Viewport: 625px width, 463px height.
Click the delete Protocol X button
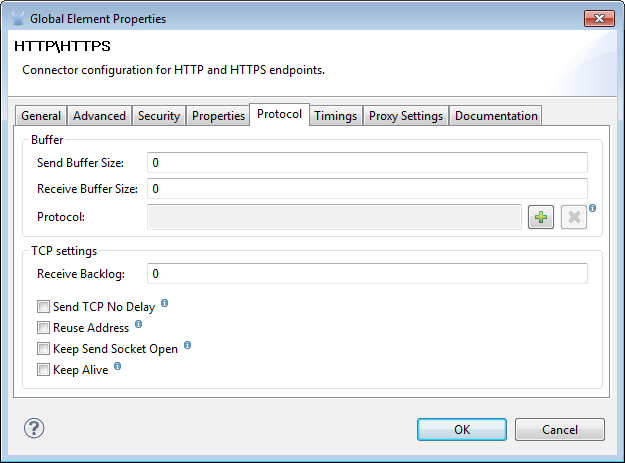click(x=573, y=217)
